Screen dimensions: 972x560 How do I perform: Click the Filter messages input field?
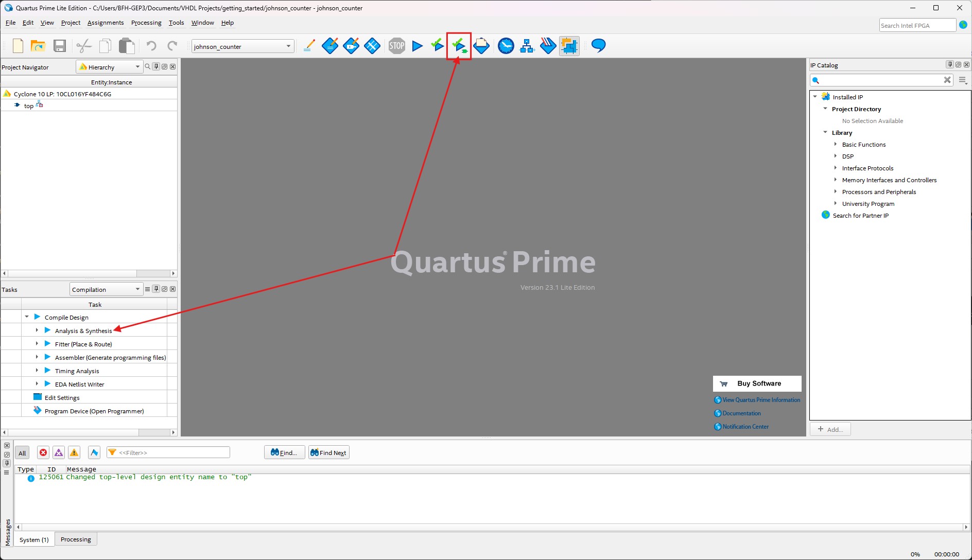[168, 452]
